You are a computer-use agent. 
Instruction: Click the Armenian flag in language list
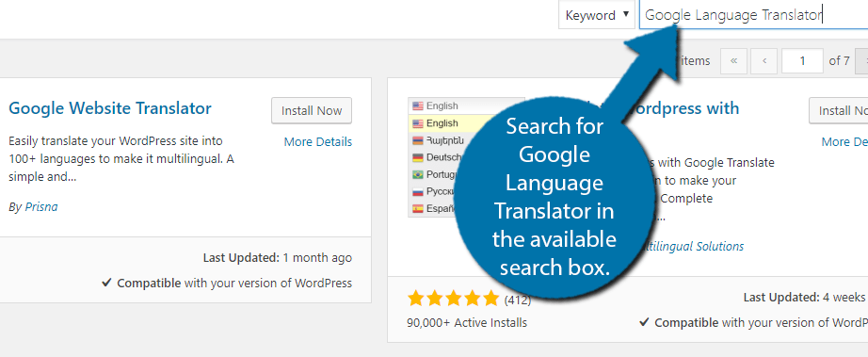[x=417, y=140]
